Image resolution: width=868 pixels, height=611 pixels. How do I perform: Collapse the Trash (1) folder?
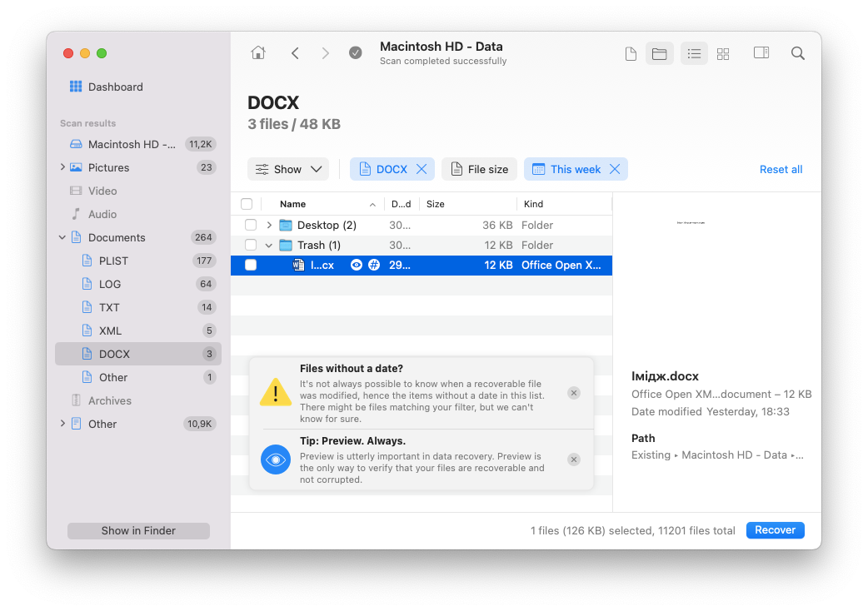tap(269, 245)
